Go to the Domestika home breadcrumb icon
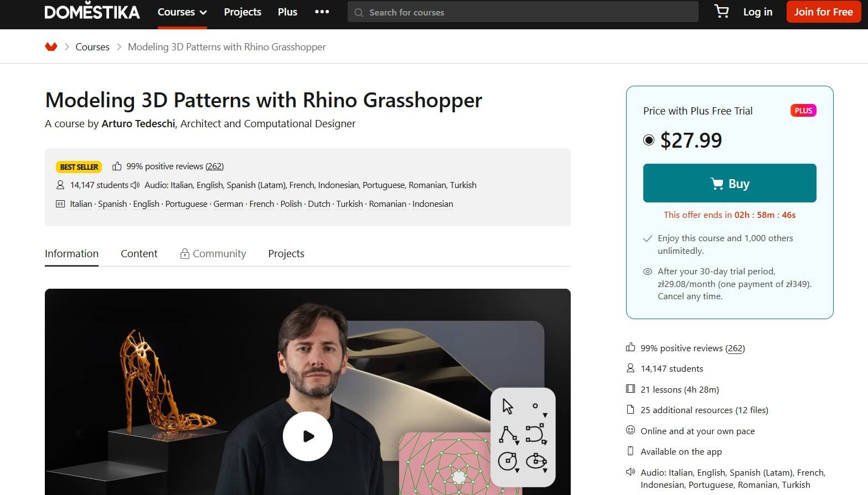868x495 pixels. [51, 47]
